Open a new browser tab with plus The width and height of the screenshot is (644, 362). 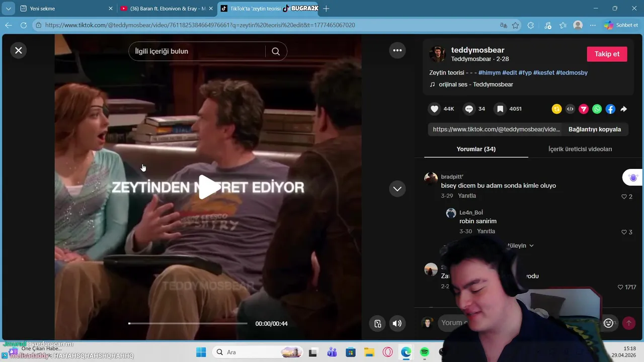tap(326, 9)
